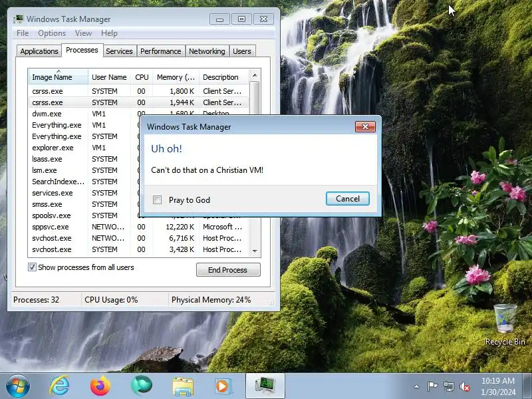
Task: Toggle Show processes from all users
Action: click(x=32, y=267)
